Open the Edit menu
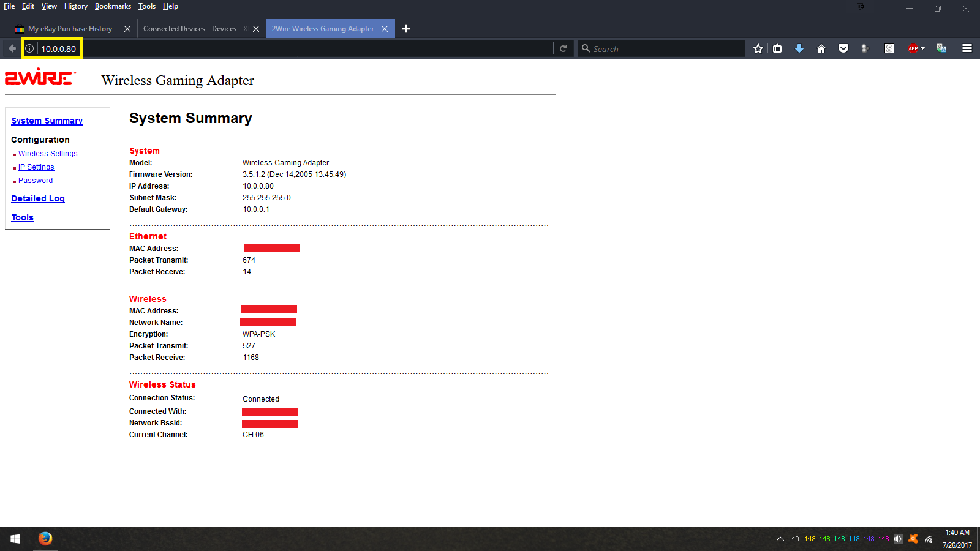Image resolution: width=980 pixels, height=551 pixels. tap(28, 6)
